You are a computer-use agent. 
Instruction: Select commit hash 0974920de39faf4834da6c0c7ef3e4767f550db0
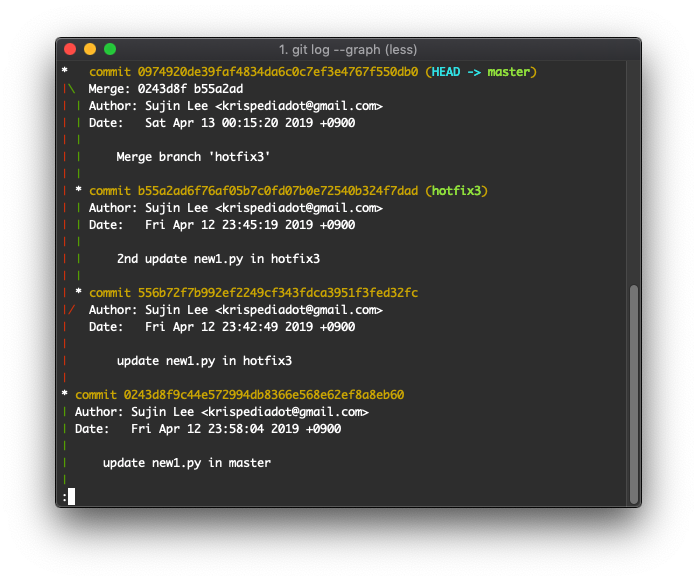278,72
